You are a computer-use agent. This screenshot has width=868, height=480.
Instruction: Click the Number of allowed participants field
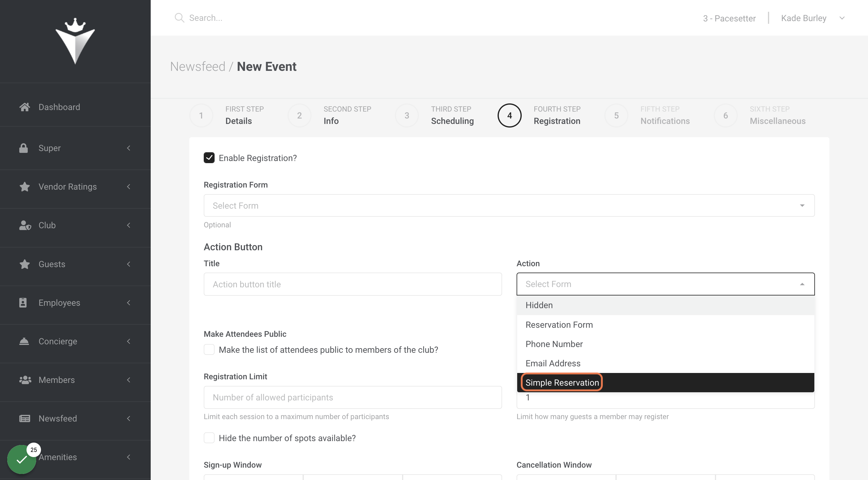click(x=352, y=397)
